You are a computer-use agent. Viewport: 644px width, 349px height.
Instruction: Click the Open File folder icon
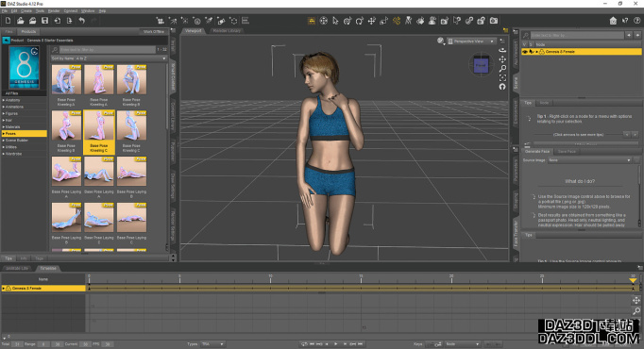[20, 21]
